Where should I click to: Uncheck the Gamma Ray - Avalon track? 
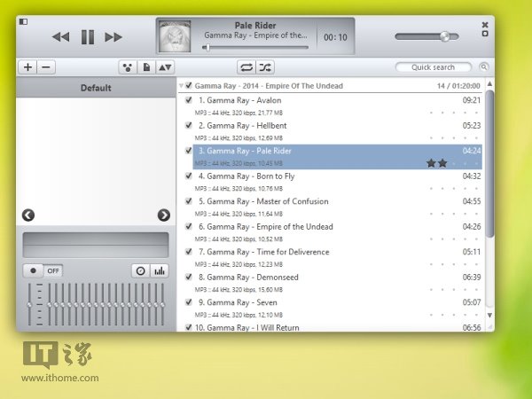tap(188, 101)
